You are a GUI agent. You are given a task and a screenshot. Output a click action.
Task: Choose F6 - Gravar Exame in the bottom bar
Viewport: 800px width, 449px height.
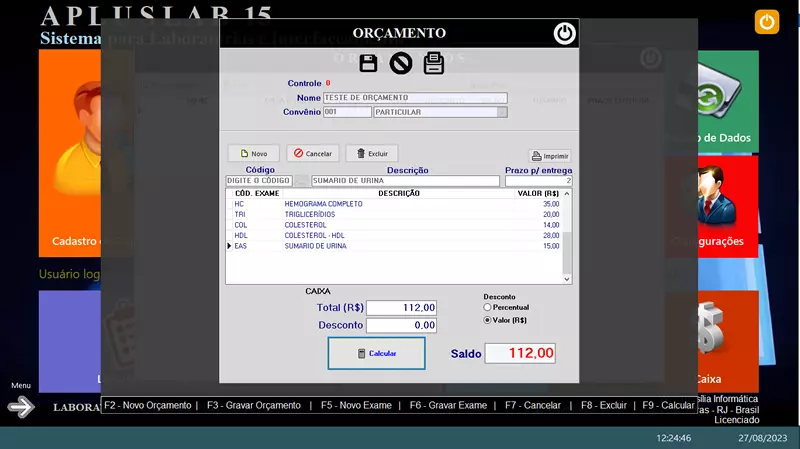click(x=448, y=405)
